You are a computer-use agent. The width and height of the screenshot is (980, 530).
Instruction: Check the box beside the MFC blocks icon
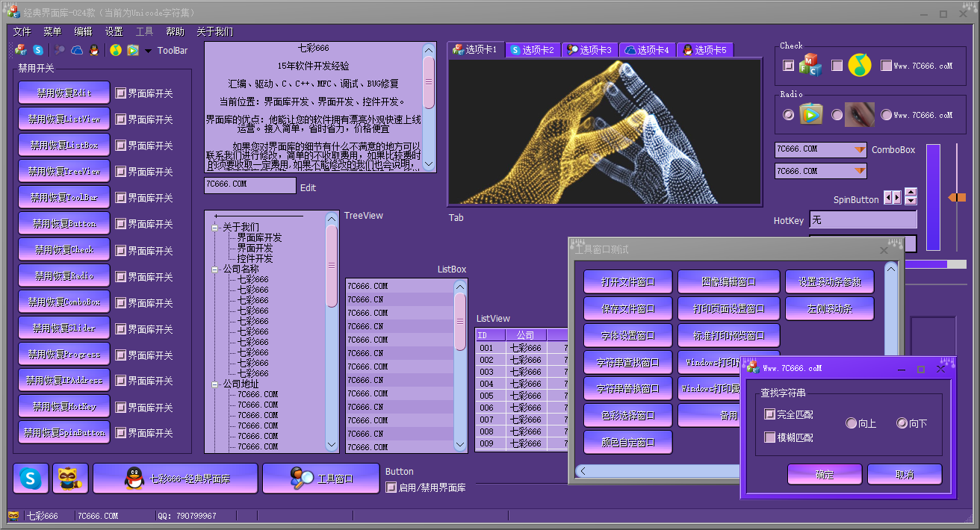click(x=789, y=66)
